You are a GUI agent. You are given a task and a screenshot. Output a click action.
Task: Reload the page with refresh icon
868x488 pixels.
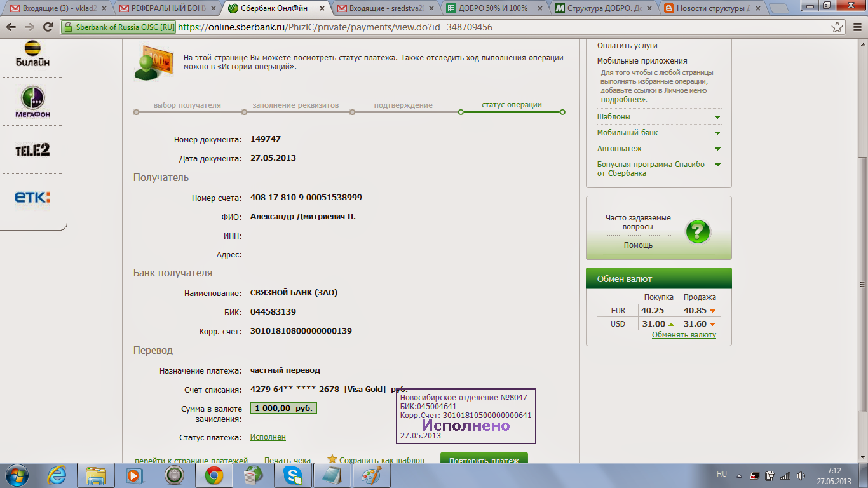pos(48,27)
